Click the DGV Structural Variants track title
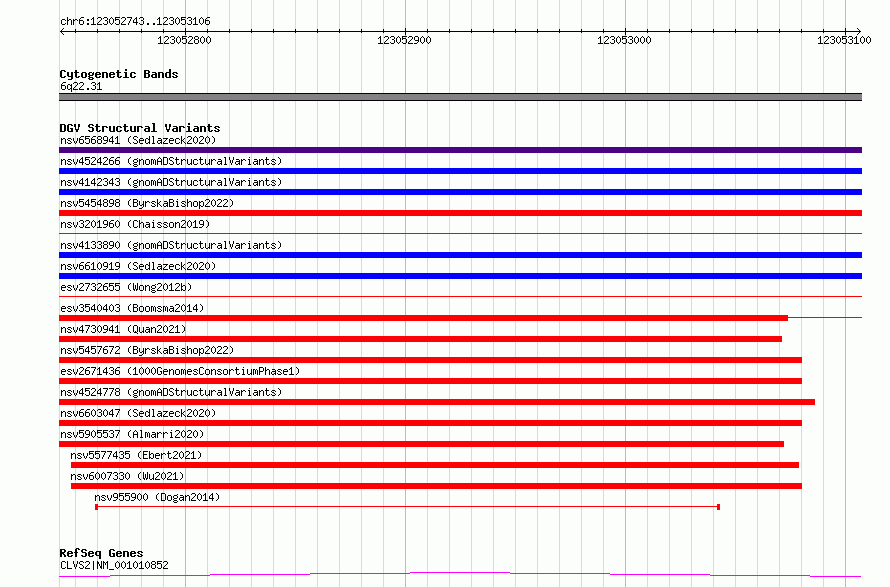The height and width of the screenshot is (587, 890). click(140, 128)
